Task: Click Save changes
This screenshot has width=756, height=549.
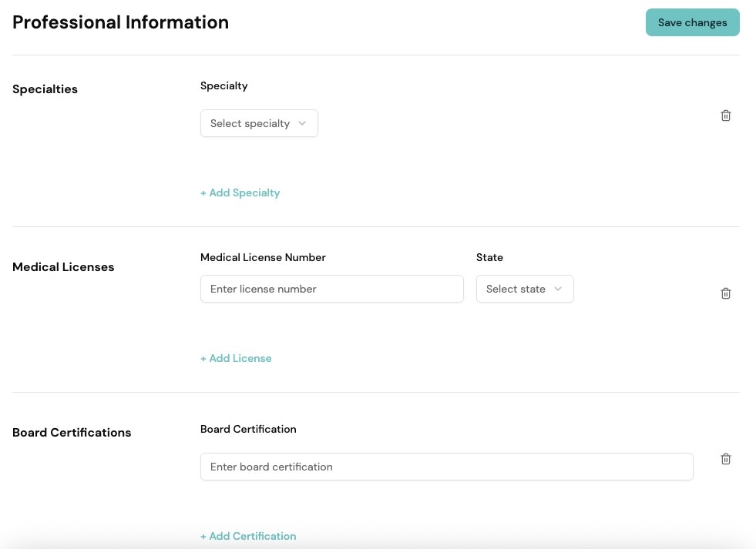Action: pyautogui.click(x=692, y=22)
